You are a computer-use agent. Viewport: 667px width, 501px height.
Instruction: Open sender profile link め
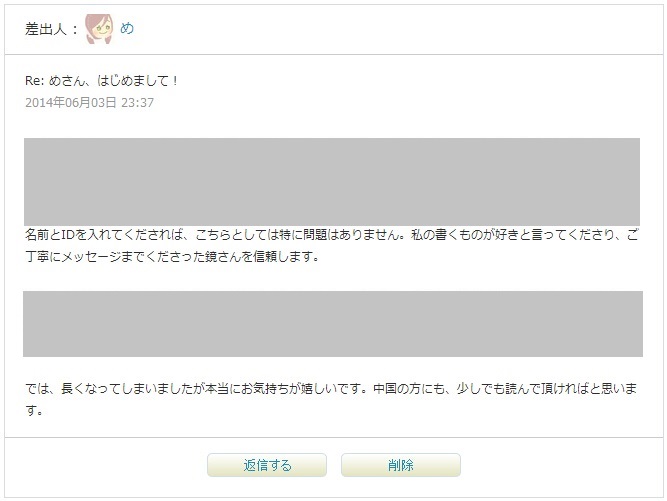[127, 28]
